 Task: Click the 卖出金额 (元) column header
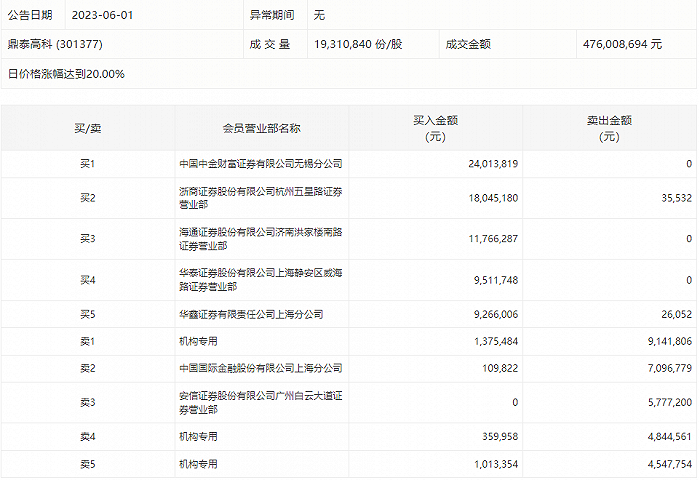(x=609, y=129)
